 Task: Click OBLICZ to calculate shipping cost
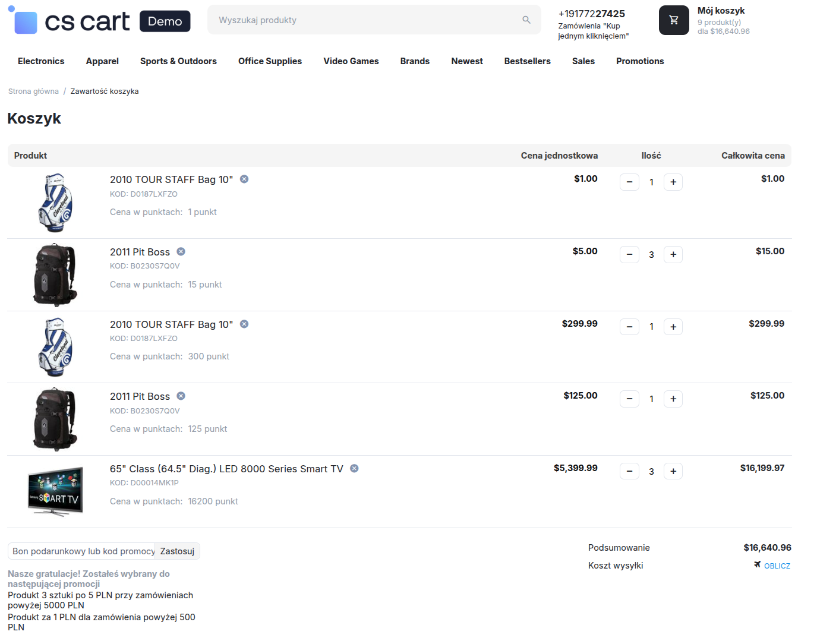tap(777, 566)
